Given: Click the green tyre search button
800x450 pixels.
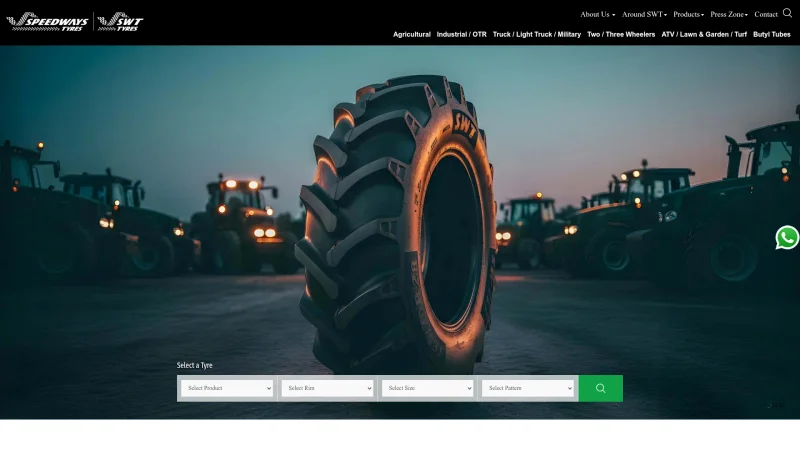Looking at the screenshot, I should click(x=601, y=388).
